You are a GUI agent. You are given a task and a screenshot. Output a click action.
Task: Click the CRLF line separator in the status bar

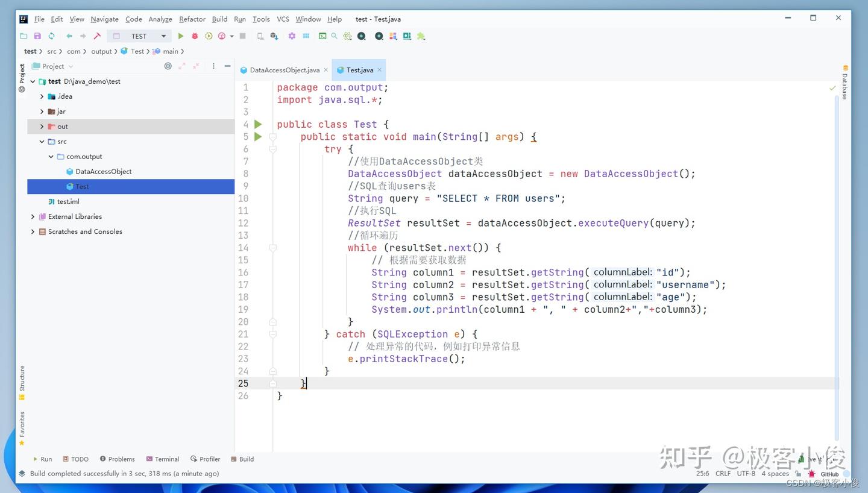(723, 474)
